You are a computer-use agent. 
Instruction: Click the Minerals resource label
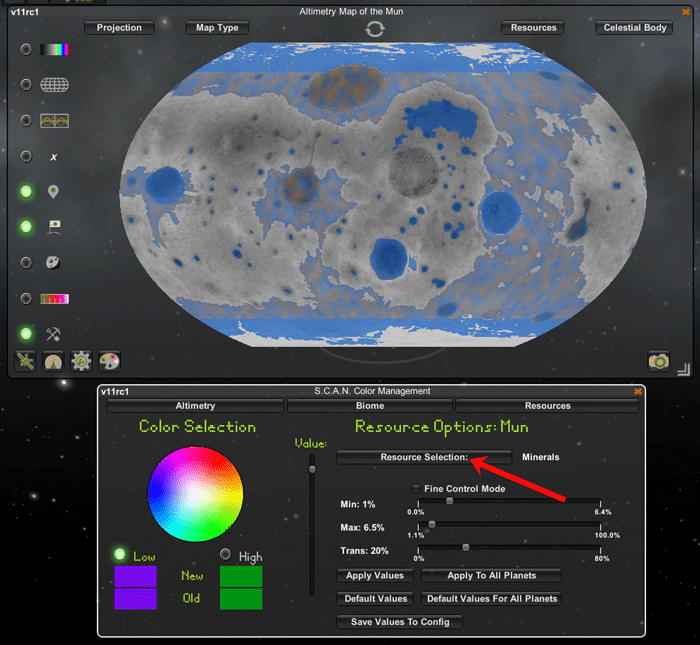click(540, 457)
